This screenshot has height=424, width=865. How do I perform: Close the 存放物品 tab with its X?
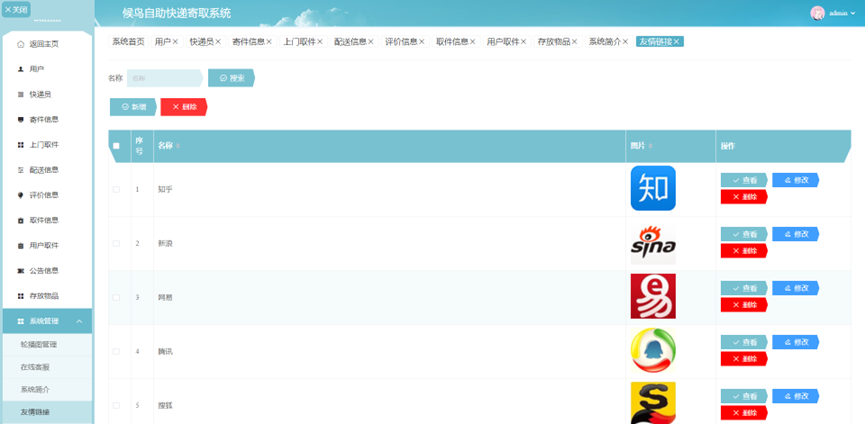coord(574,41)
